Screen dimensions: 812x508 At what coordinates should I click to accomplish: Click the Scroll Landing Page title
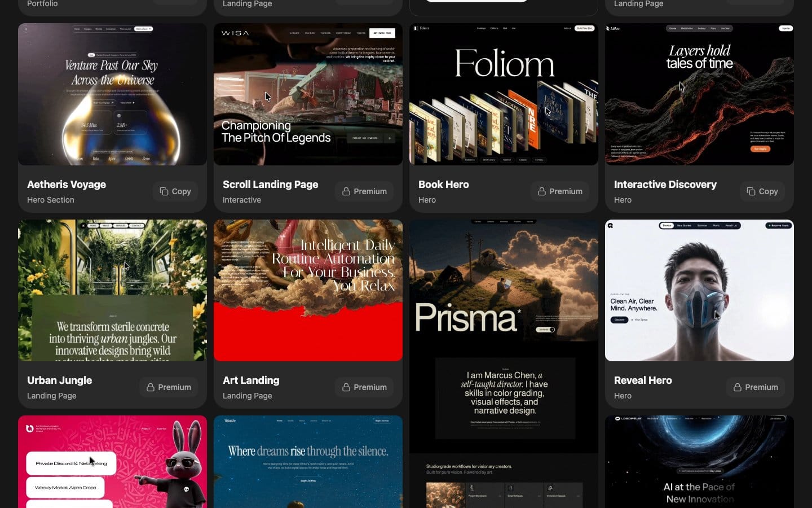tap(270, 185)
